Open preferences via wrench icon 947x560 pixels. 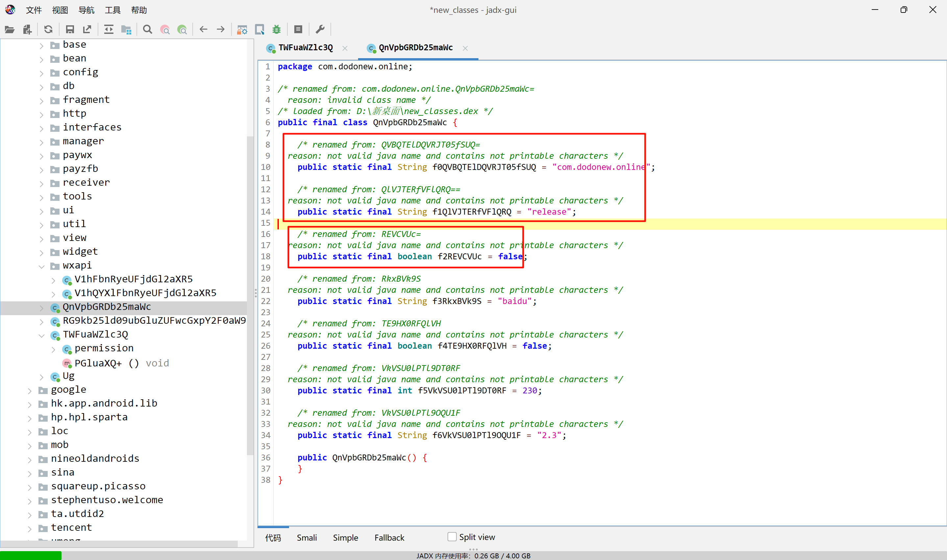(320, 30)
